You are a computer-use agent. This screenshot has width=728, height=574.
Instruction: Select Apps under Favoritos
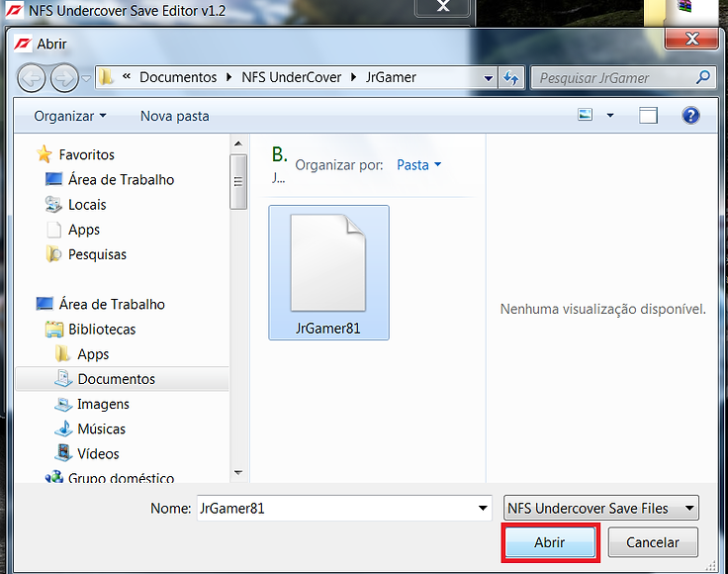(x=83, y=230)
